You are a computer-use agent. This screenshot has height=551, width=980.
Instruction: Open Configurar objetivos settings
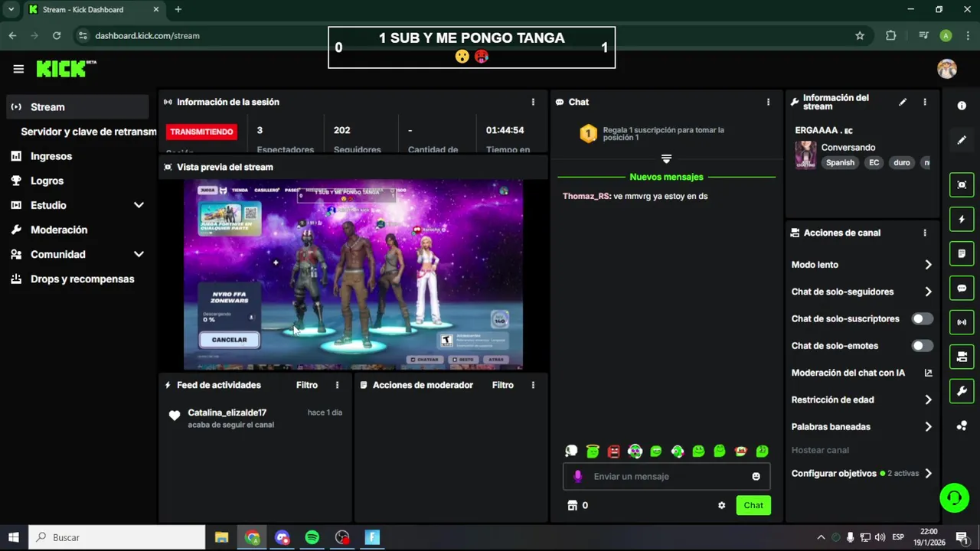pos(861,474)
